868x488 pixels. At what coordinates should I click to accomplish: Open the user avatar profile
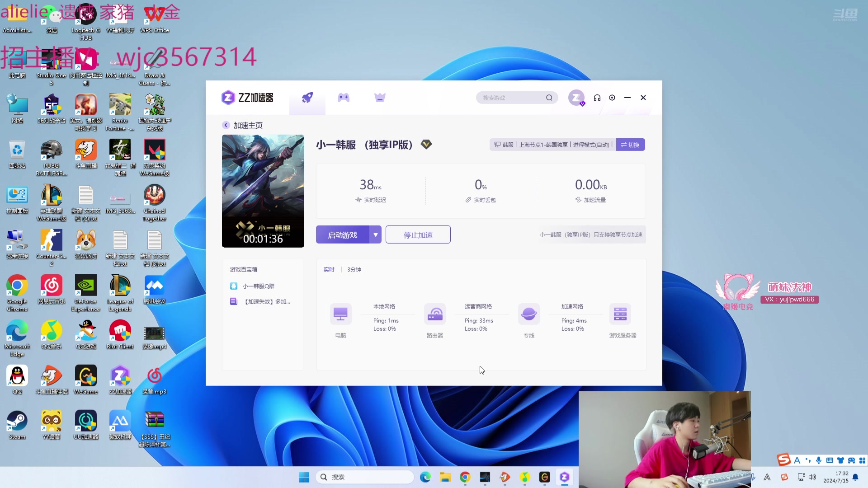576,98
